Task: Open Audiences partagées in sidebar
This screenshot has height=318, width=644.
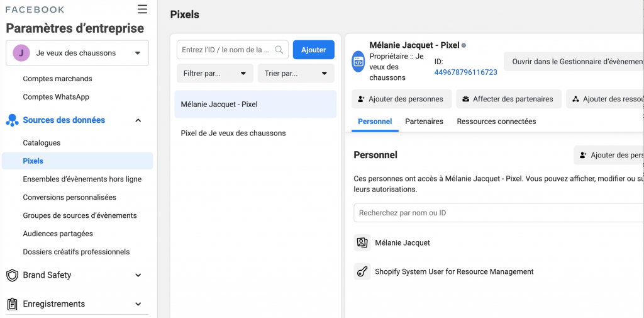Action: [x=58, y=234]
